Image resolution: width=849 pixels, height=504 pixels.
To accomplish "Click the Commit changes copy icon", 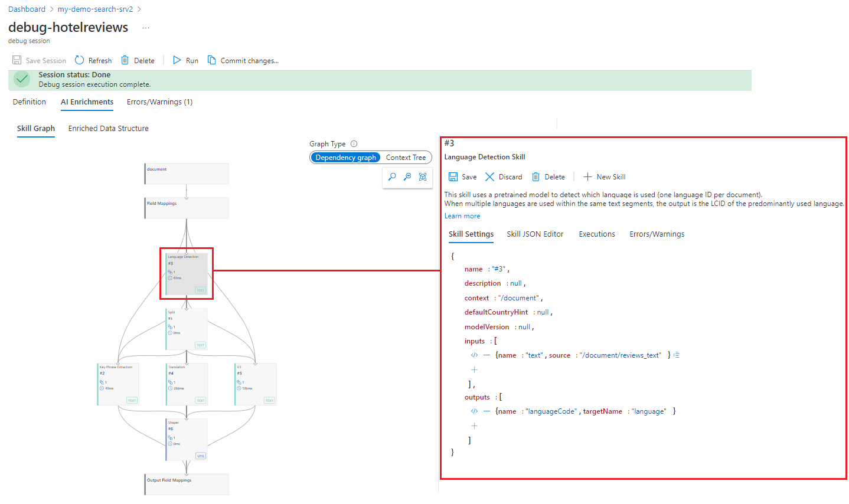I will coord(211,60).
